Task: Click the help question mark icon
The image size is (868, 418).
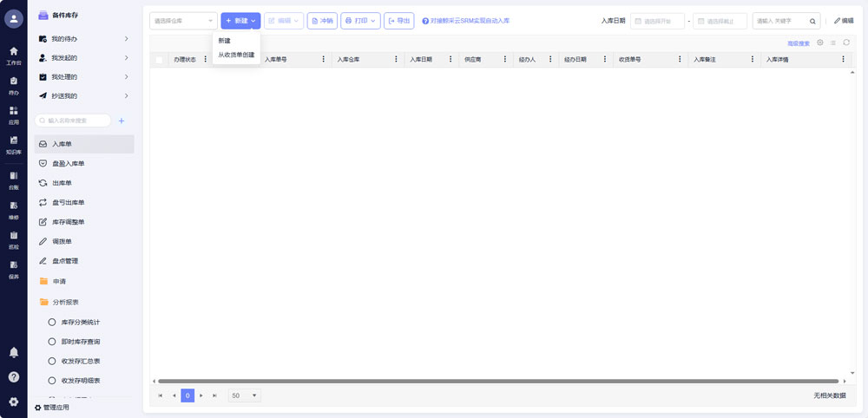Action: point(14,377)
